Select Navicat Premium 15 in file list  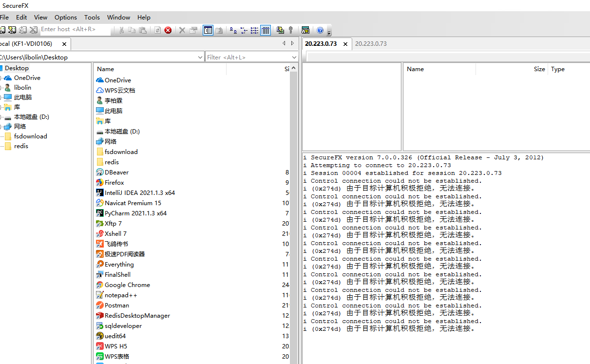(133, 203)
